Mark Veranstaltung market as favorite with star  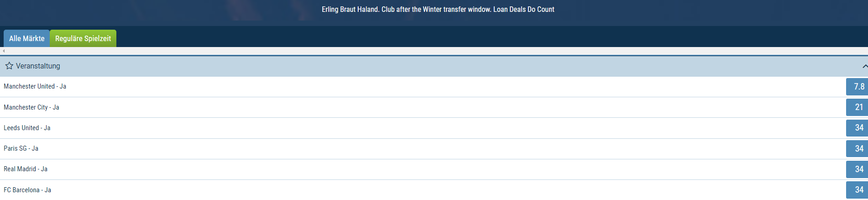pos(9,66)
